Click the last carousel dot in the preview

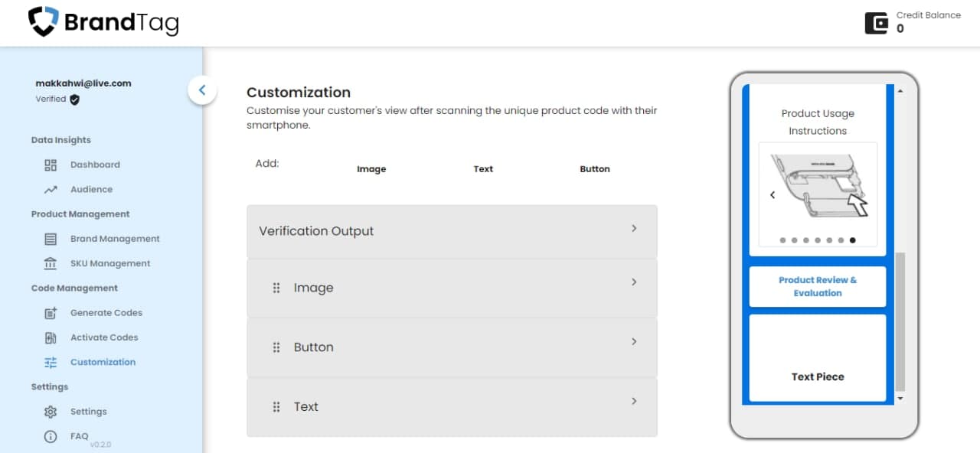click(x=852, y=240)
